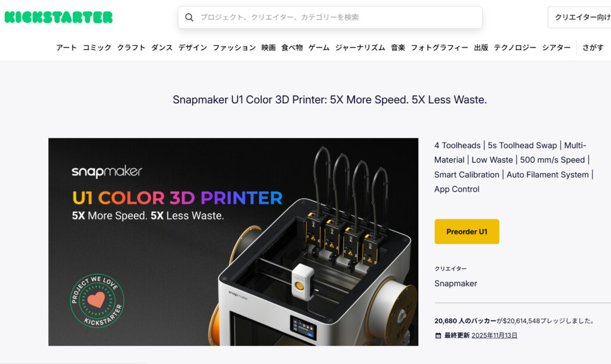
Task: Click the calendar icon beside 最終更新
Action: tap(438, 335)
